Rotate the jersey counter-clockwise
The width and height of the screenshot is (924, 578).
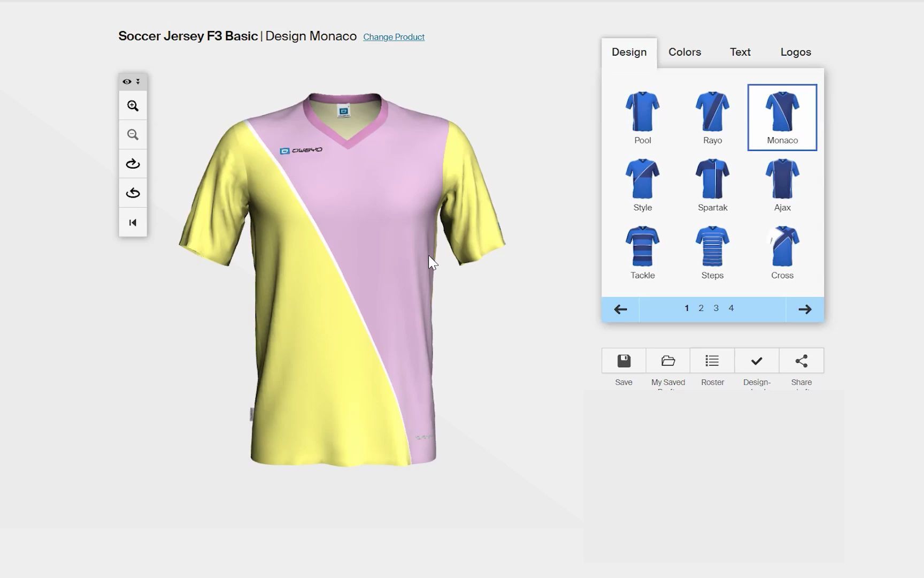point(133,193)
